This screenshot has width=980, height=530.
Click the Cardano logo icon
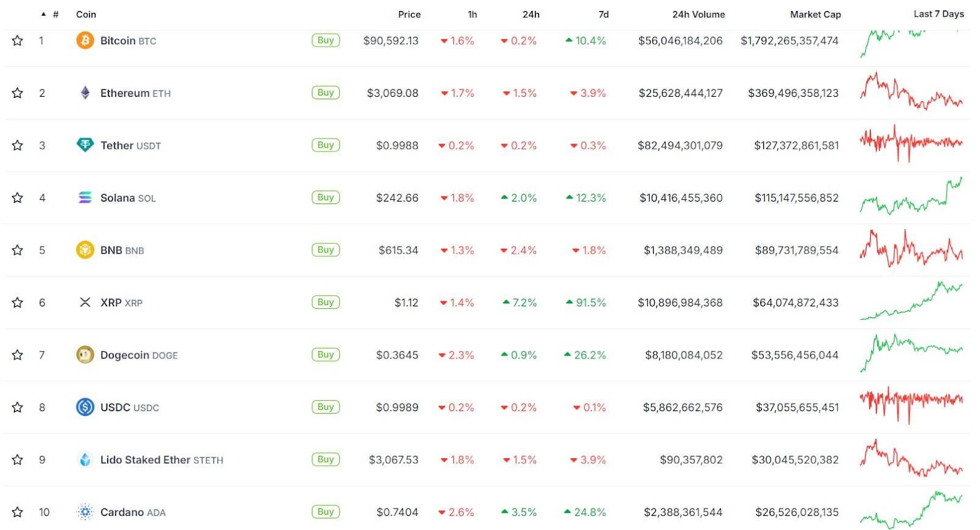tap(85, 512)
